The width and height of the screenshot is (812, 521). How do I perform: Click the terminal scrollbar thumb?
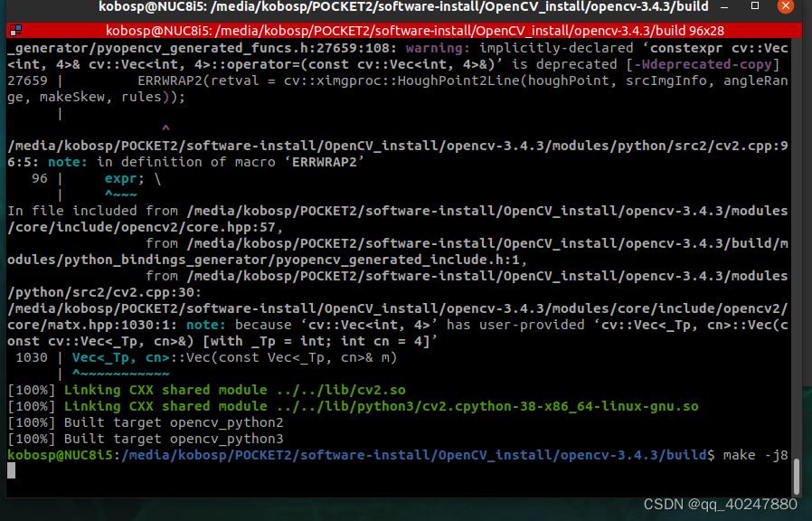pos(797,477)
